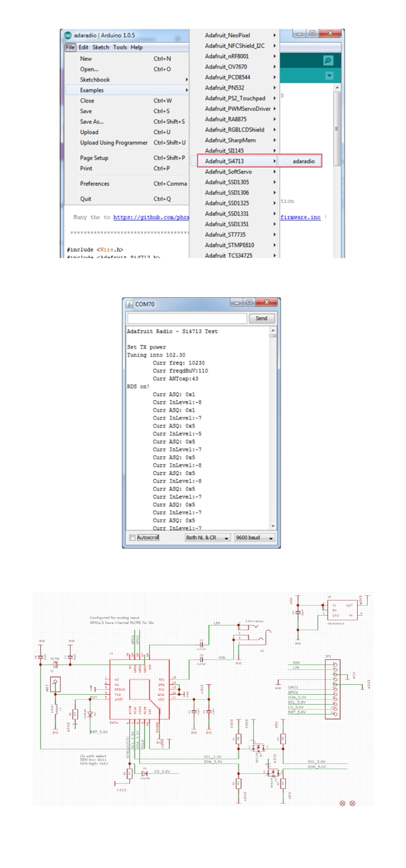406x868 pixels.
Task: Choose Save As... in the File menu
Action: click(x=127, y=122)
